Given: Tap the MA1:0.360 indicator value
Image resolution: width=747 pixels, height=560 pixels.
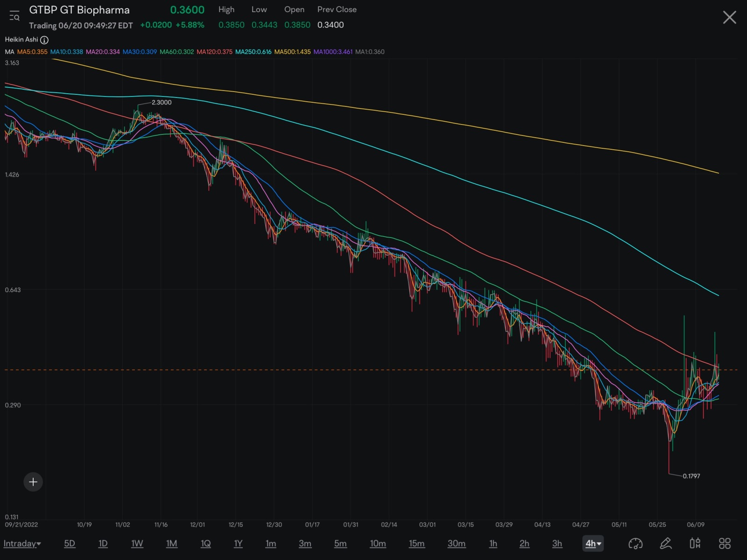Looking at the screenshot, I should pyautogui.click(x=370, y=52).
